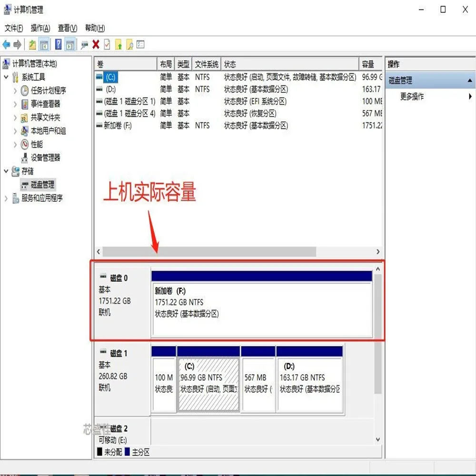Screen dimensions: 476x476
Task: Click the drive icon beside (D:) volume
Action: 99,89
